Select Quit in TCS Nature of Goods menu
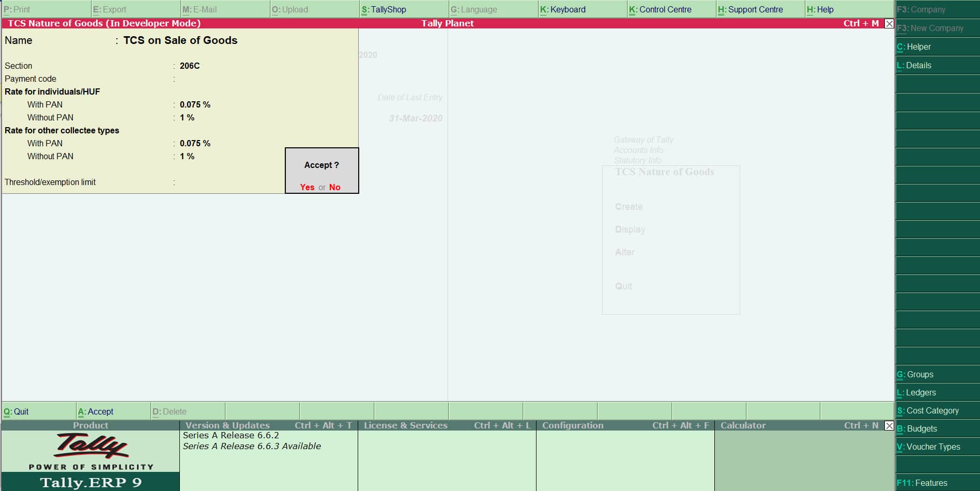The image size is (980, 491). click(623, 286)
